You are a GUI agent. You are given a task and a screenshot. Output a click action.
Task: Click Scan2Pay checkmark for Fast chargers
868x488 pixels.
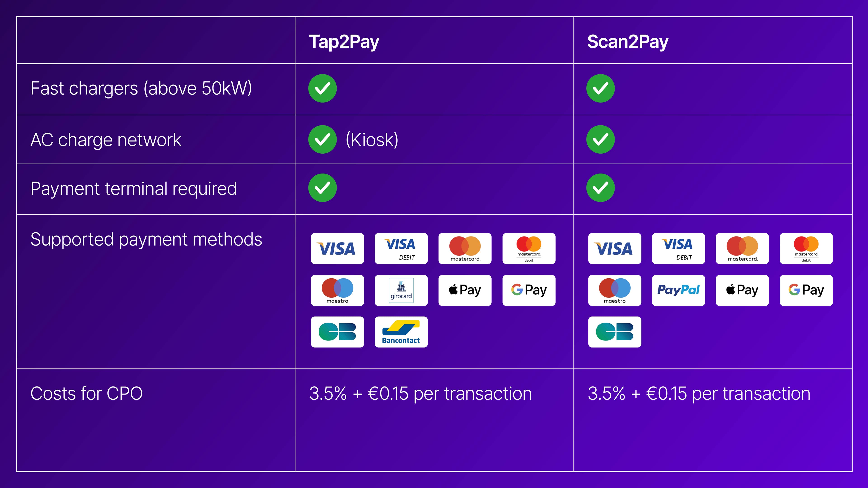[x=600, y=88]
